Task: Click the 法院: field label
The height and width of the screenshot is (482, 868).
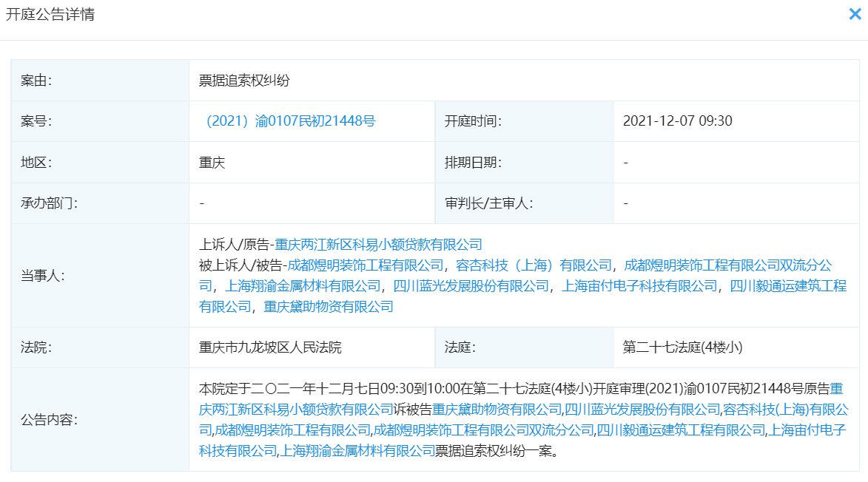Action: pyautogui.click(x=36, y=347)
